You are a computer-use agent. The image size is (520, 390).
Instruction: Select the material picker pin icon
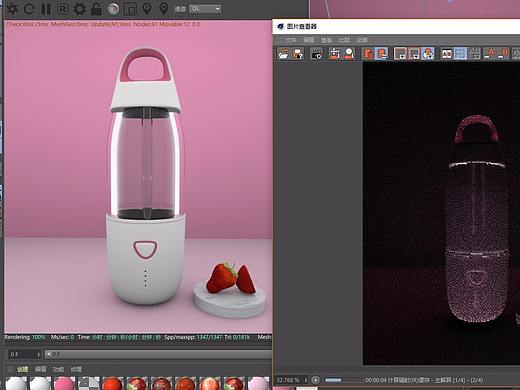tap(164, 9)
